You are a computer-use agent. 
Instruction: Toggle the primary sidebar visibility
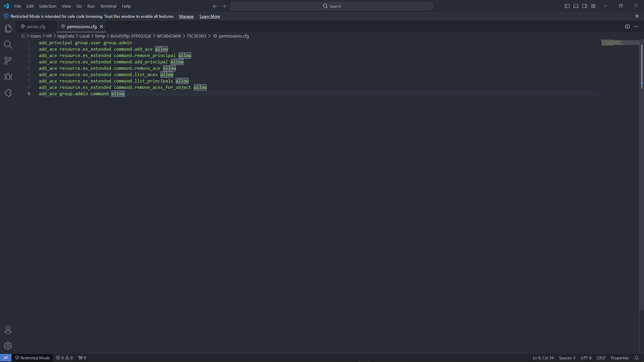click(x=567, y=6)
